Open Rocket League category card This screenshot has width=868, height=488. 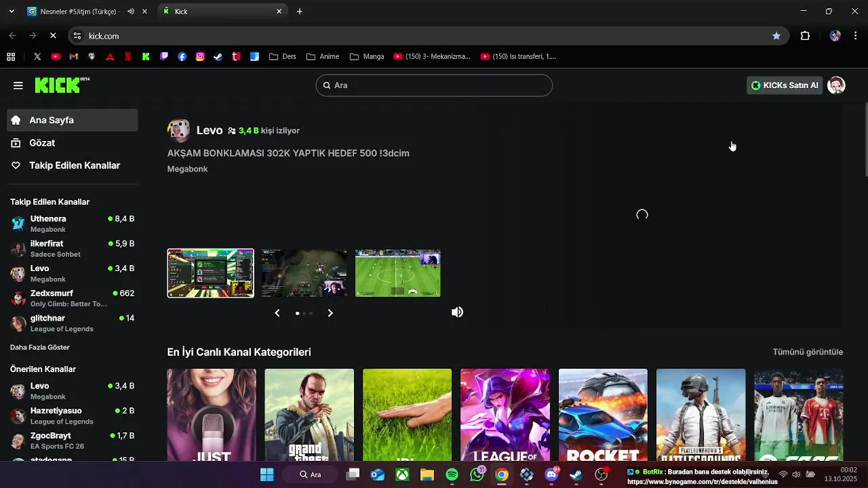603,415
